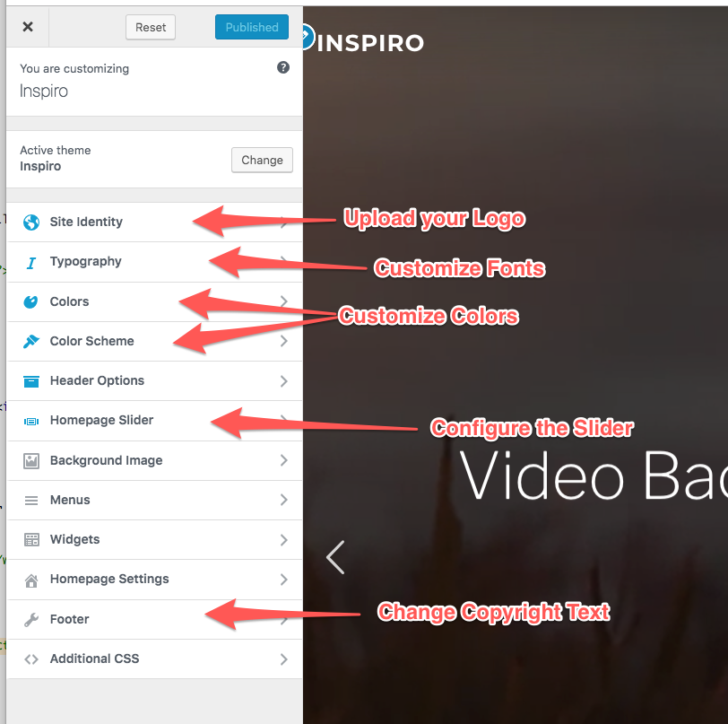Select the Homepage Slider label
The width and height of the screenshot is (728, 724).
coord(101,420)
